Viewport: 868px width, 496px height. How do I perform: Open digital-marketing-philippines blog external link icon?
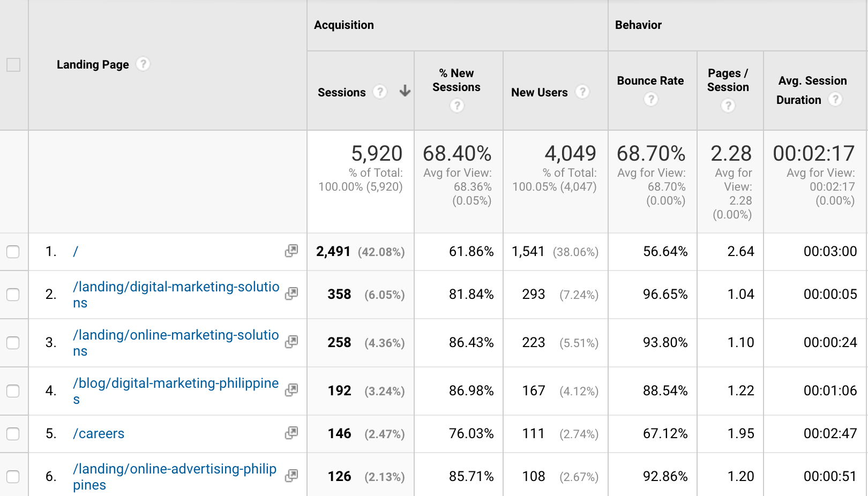291,390
